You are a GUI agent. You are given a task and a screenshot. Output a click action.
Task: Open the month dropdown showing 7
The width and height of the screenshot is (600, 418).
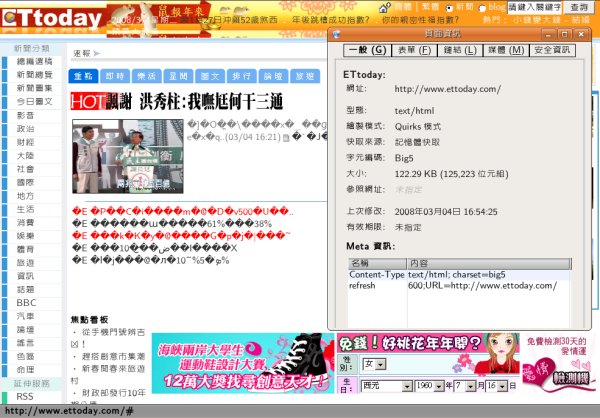465,386
